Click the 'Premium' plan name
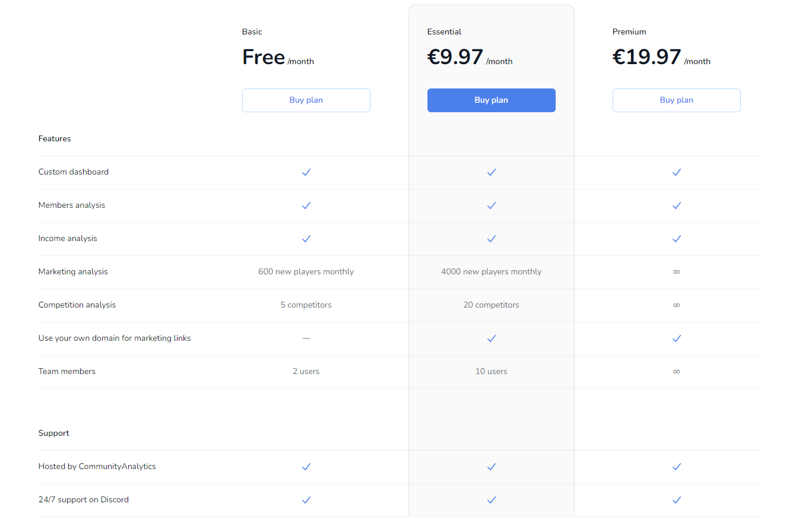Screen dimensions: 786x532 coord(629,32)
